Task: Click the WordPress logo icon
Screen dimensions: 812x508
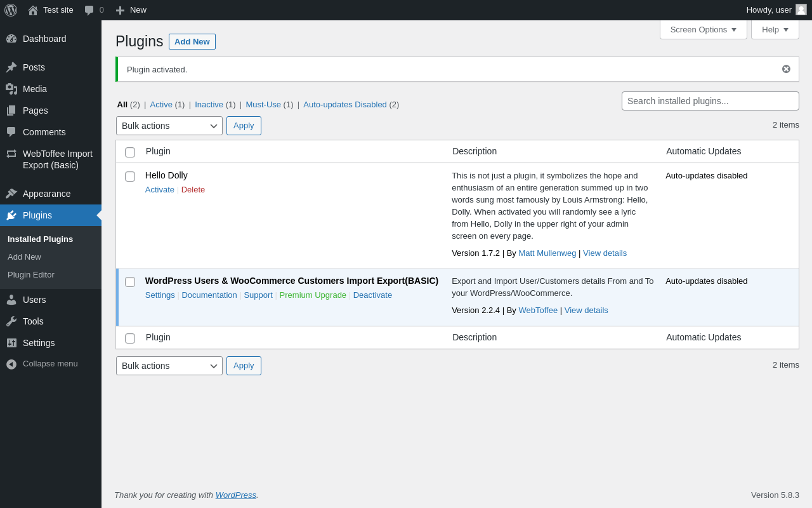Action: pos(11,10)
